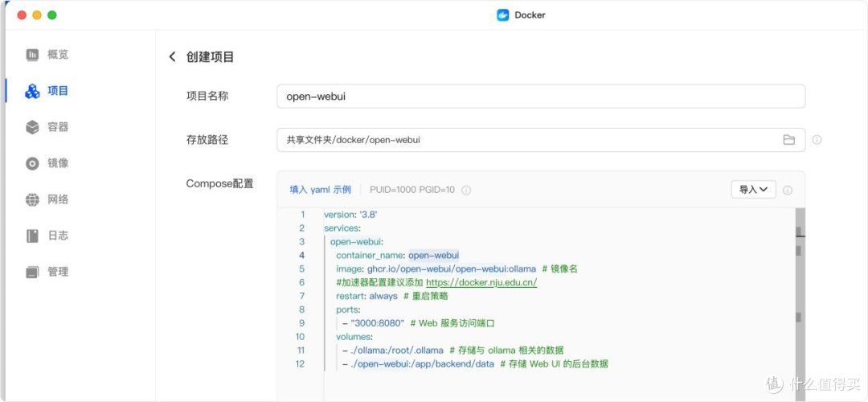868x402 pixels.
Task: Open the 导入 import dropdown
Action: [x=753, y=190]
